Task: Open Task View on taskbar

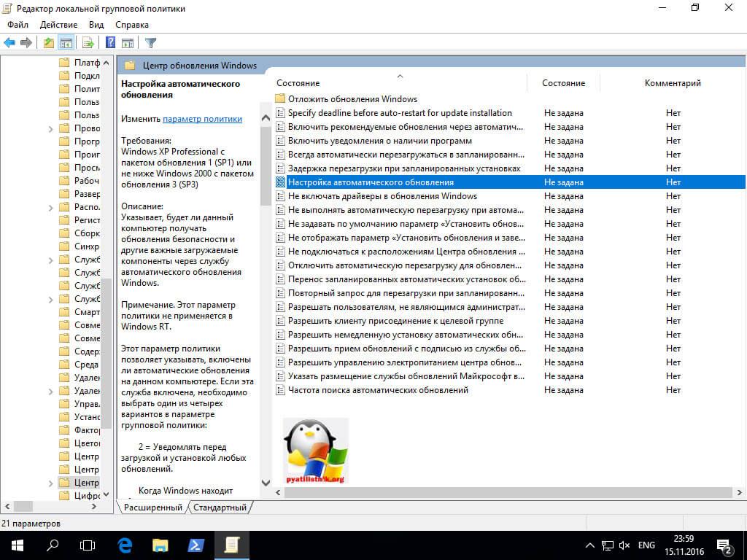Action: coord(88,545)
